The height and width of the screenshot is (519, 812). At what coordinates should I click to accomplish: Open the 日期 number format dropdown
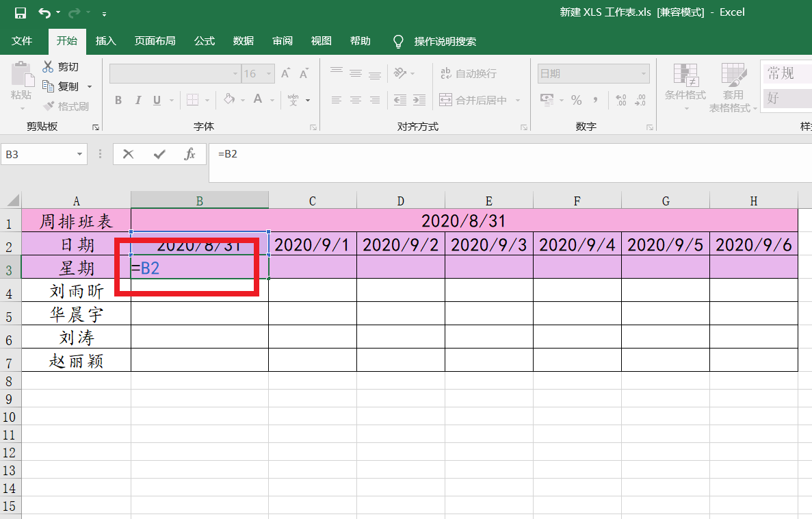pos(643,74)
